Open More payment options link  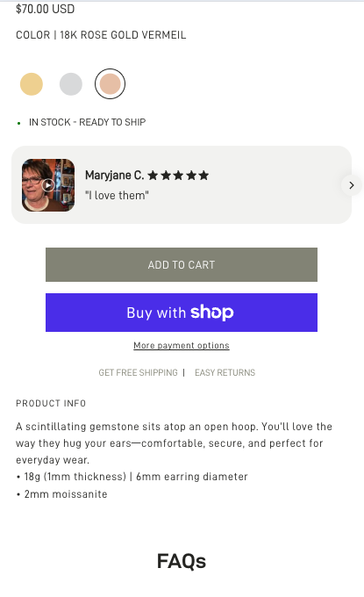coord(182,345)
